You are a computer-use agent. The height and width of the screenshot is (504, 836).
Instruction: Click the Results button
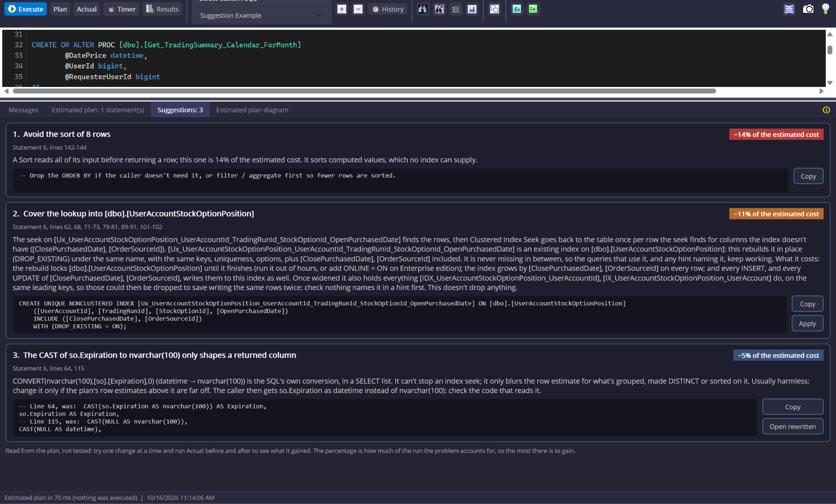click(x=162, y=9)
